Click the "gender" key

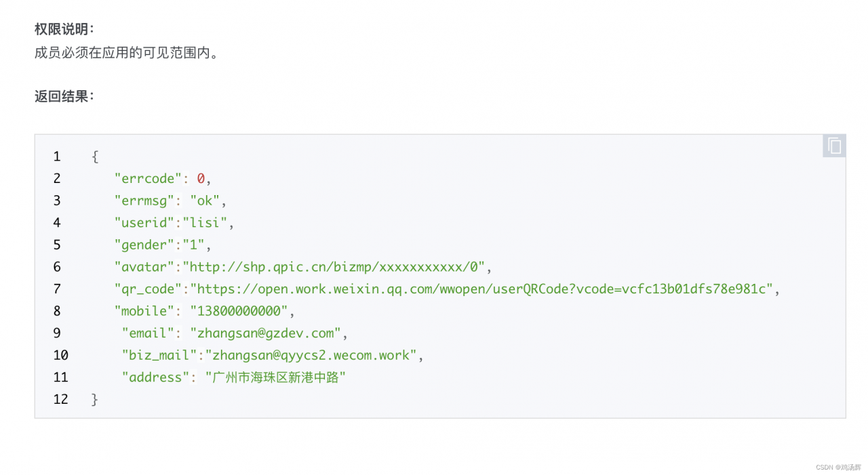pyautogui.click(x=145, y=245)
